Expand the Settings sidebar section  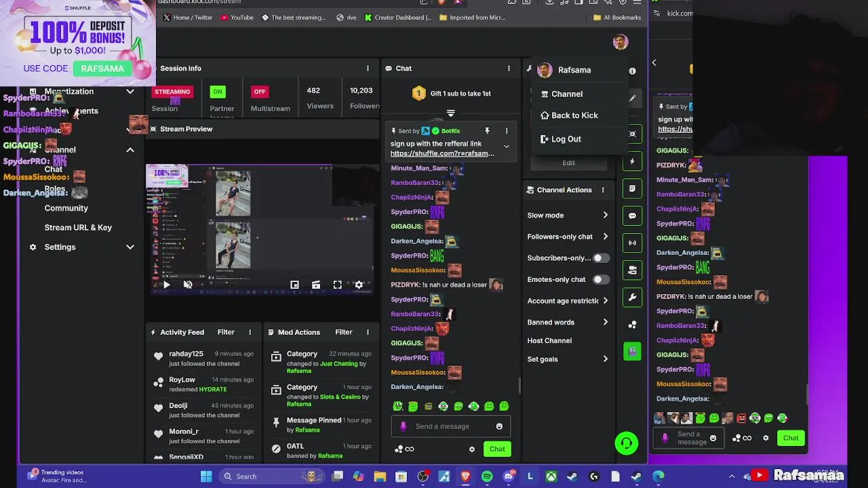130,247
